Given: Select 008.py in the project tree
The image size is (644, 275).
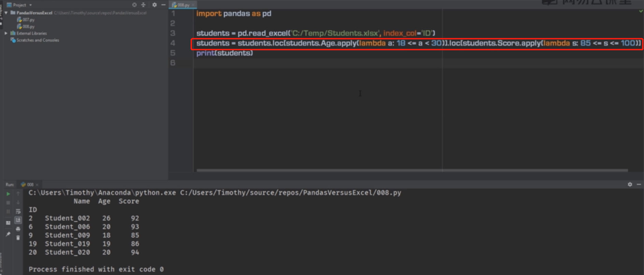Looking at the screenshot, I should pos(26,27).
